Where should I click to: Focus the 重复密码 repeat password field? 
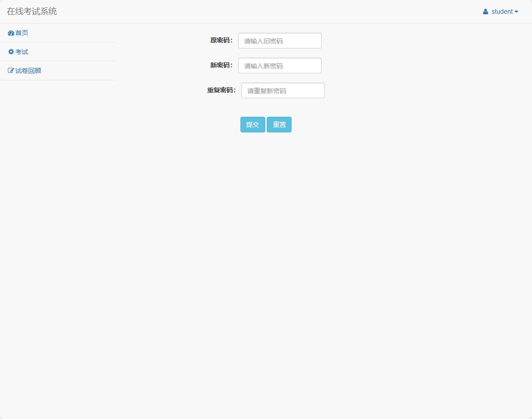[x=283, y=90]
